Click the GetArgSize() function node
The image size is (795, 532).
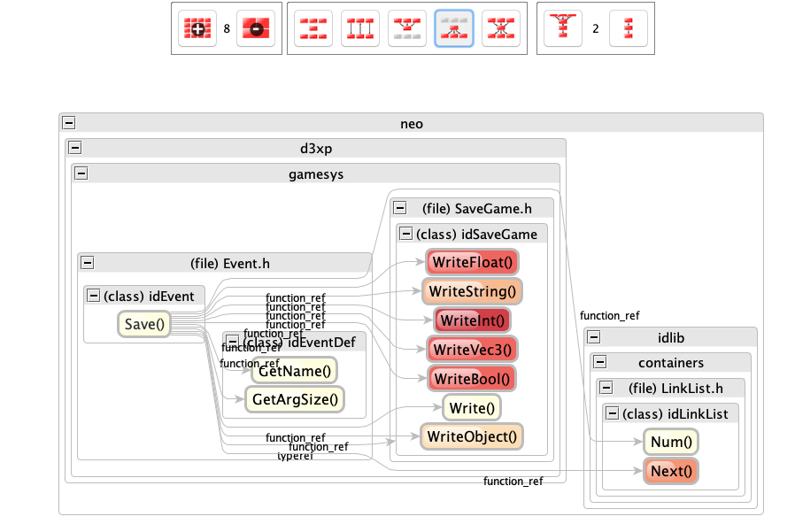point(295,400)
